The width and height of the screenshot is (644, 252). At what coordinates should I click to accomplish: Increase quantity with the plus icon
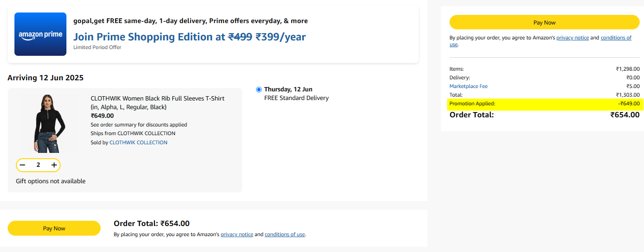pos(54,165)
